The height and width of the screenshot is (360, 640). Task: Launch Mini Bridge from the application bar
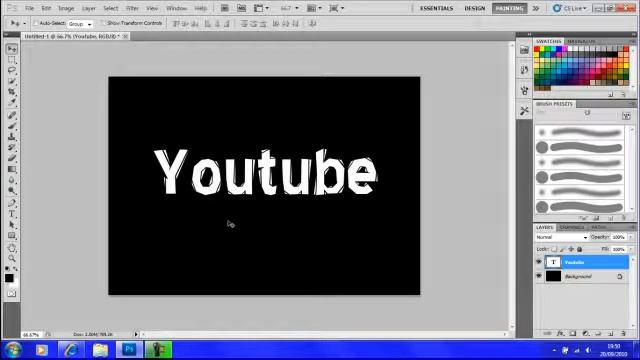pyautogui.click(x=242, y=8)
